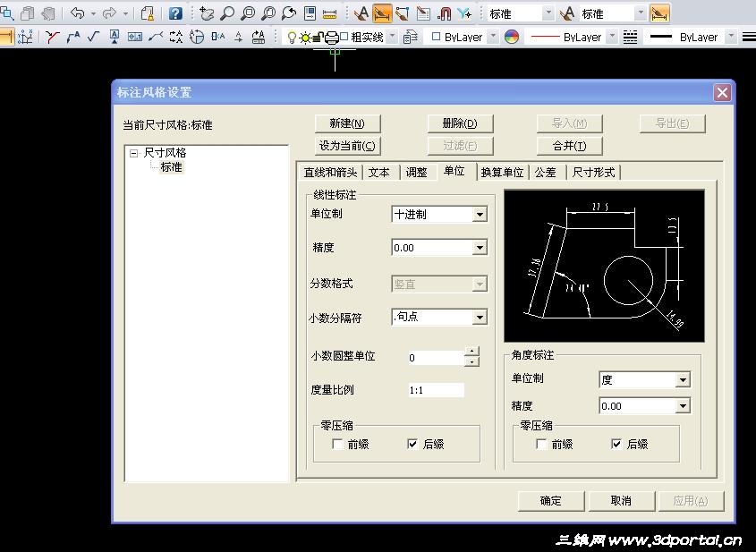Switch to the 调整 tab

tap(416, 172)
